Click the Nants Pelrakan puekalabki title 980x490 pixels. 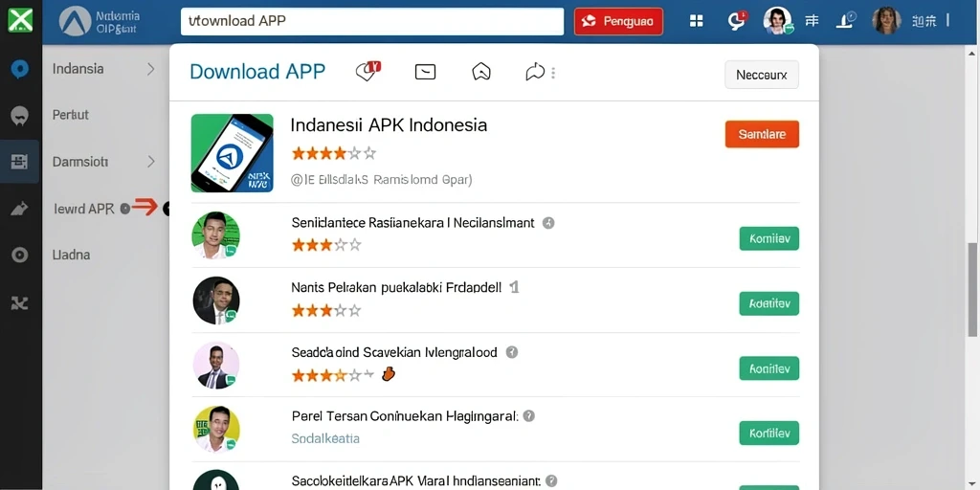(x=396, y=287)
